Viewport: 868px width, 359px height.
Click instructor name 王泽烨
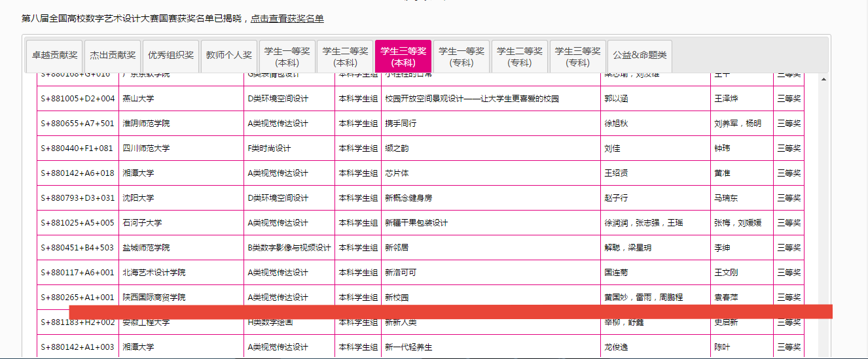(726, 99)
